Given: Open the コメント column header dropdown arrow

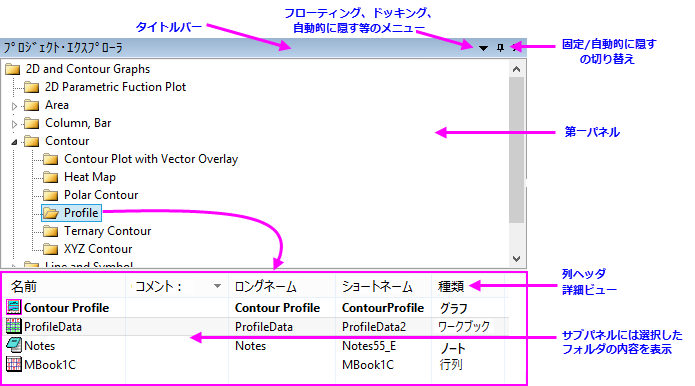Looking at the screenshot, I should pos(217,286).
